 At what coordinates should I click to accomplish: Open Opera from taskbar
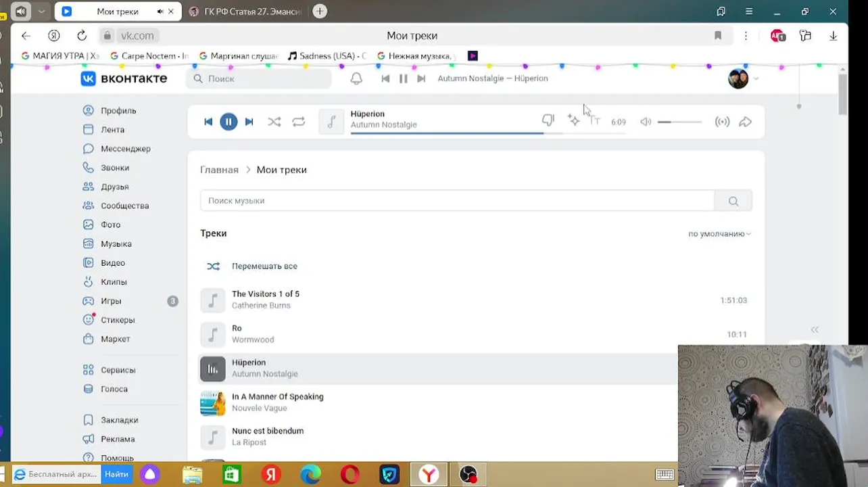[349, 475]
